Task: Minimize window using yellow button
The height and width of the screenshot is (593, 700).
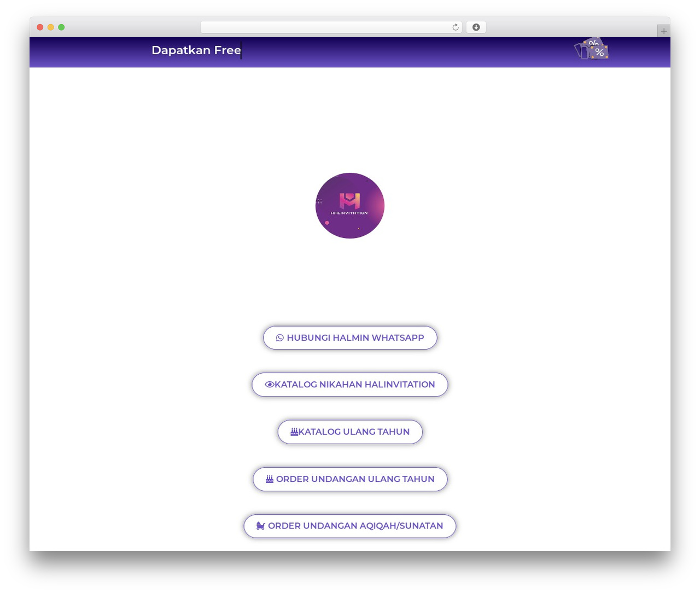Action: [x=51, y=27]
